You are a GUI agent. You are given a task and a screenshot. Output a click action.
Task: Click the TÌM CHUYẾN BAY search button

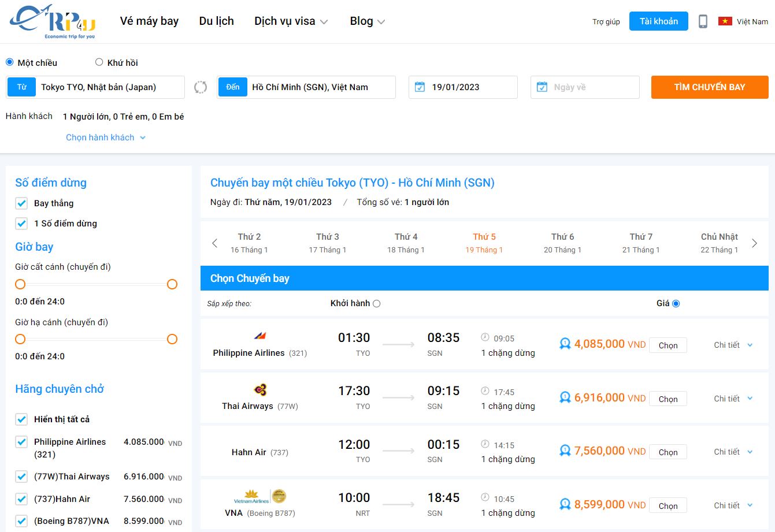(x=709, y=87)
